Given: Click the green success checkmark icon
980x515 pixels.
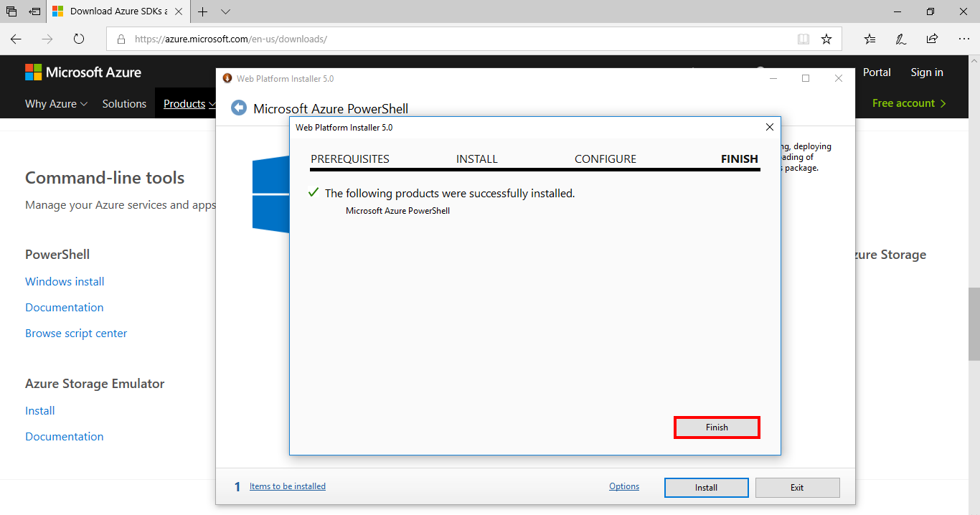Looking at the screenshot, I should pyautogui.click(x=313, y=193).
